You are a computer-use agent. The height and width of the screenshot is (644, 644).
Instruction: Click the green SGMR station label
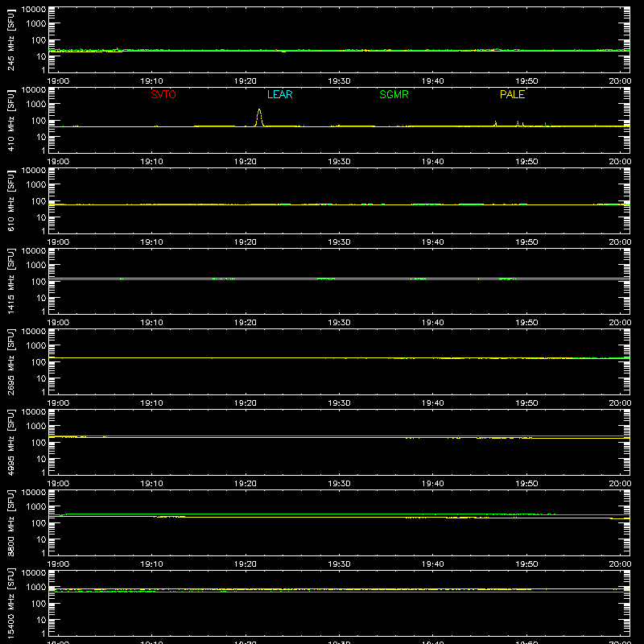(x=394, y=94)
